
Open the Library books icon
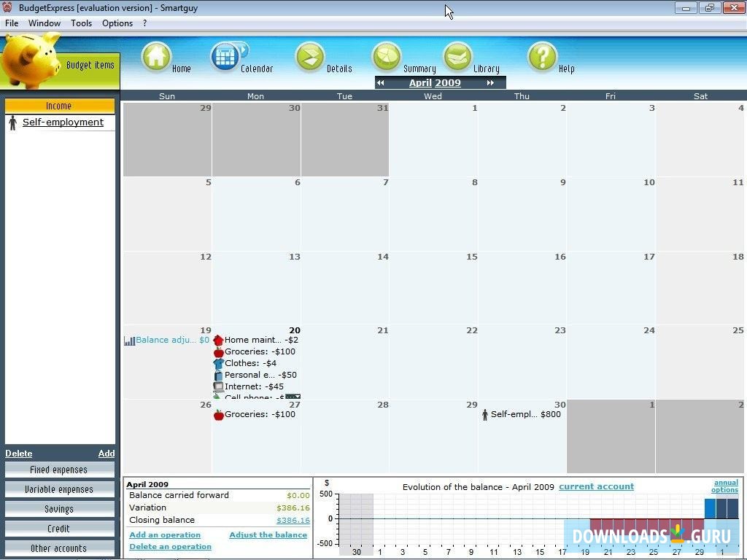tap(458, 57)
